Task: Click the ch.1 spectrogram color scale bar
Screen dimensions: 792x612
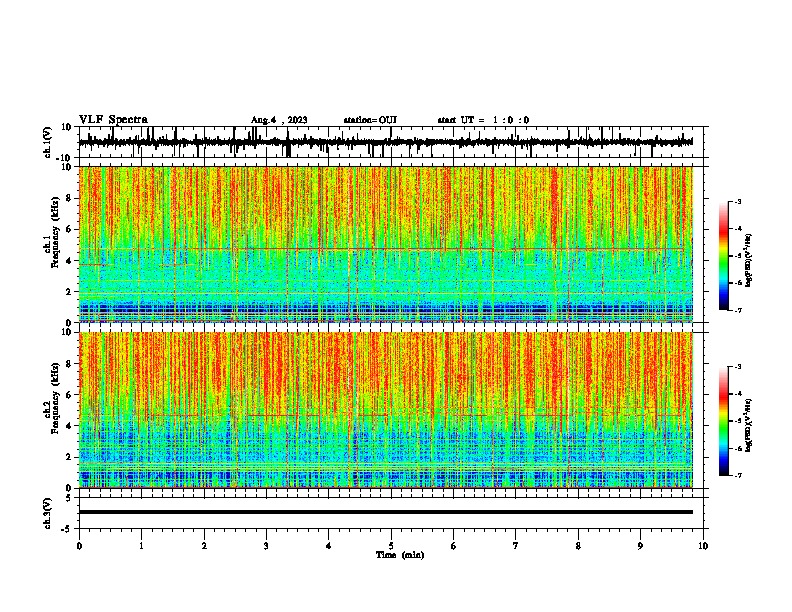Action: point(723,256)
